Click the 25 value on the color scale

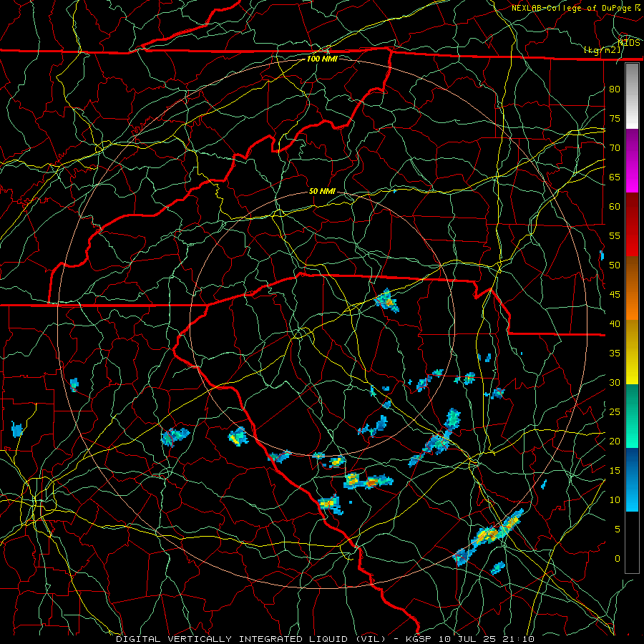(x=615, y=412)
